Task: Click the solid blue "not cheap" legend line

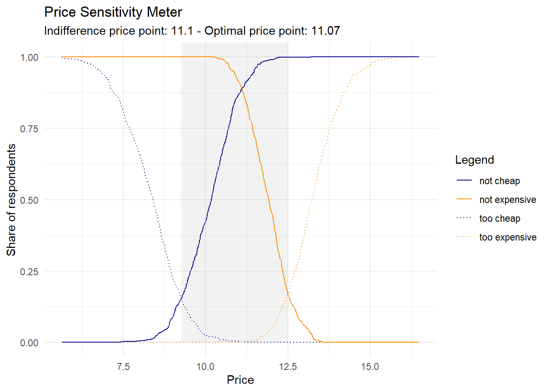Action: [x=464, y=180]
